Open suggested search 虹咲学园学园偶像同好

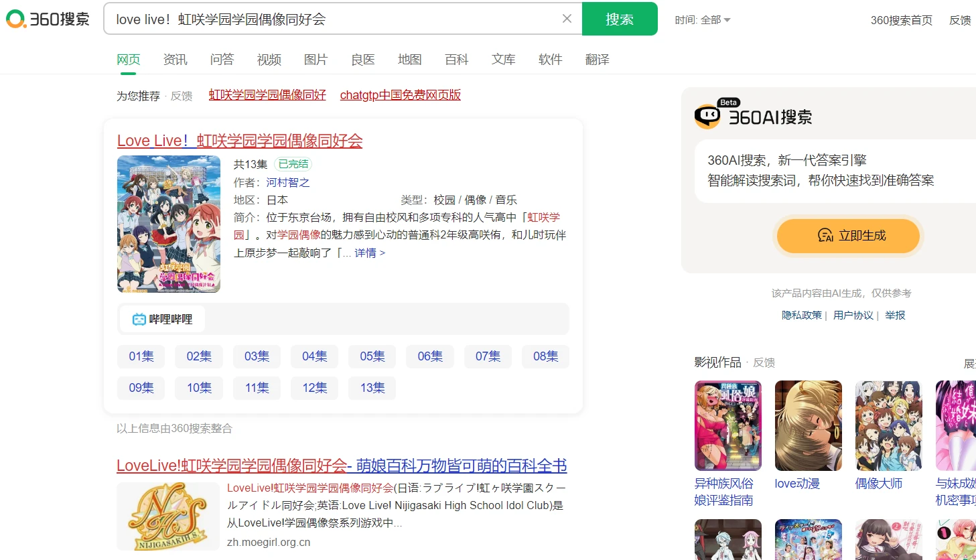point(267,95)
